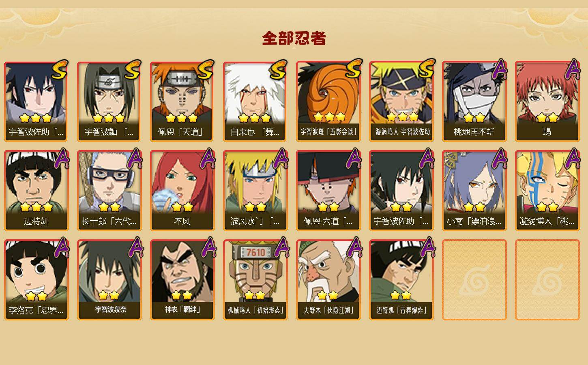
Task: Pick the 迈特凯 three-star card
Action: [36, 191]
